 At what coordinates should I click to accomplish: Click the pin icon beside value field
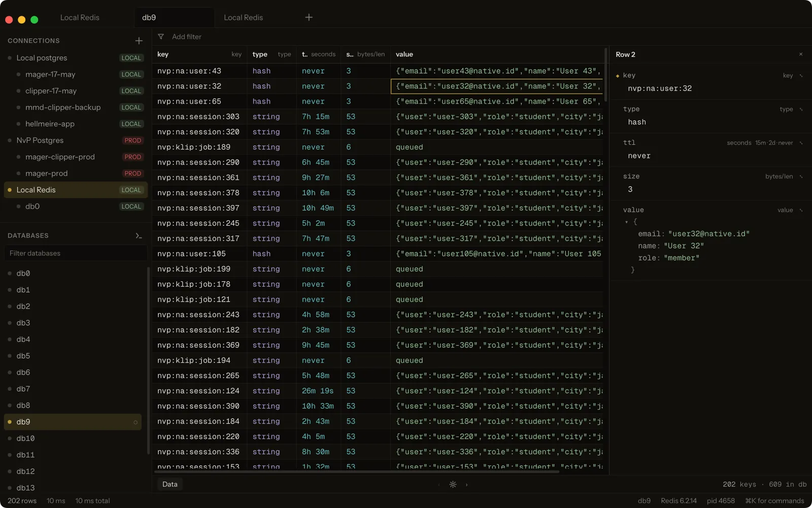pos(801,210)
